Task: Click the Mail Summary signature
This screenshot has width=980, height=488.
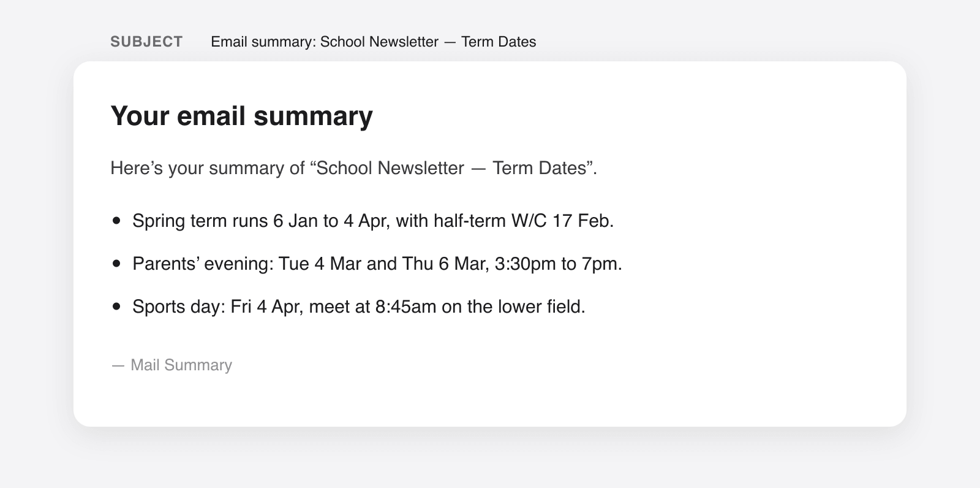Action: coord(171,365)
